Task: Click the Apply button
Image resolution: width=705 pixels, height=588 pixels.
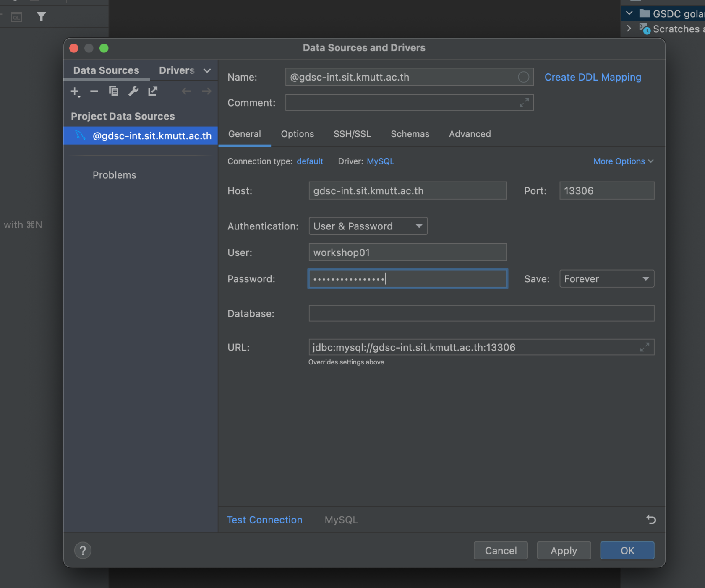Action: click(564, 550)
